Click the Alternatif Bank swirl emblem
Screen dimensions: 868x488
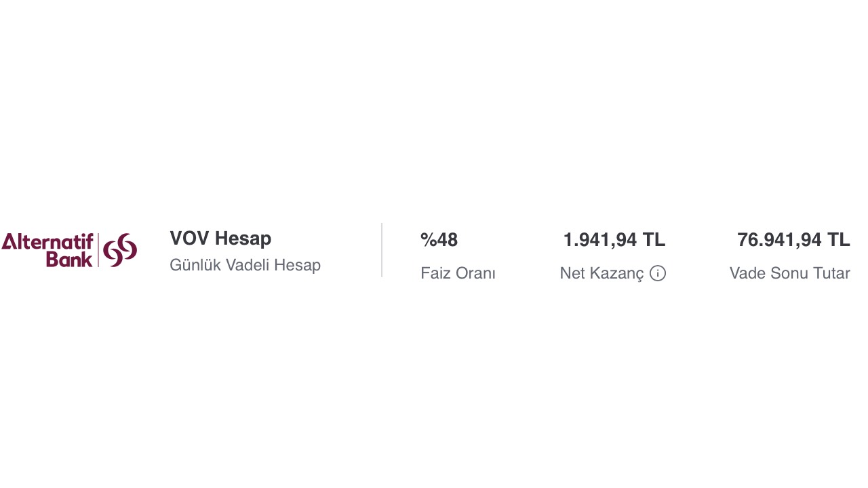point(121,250)
